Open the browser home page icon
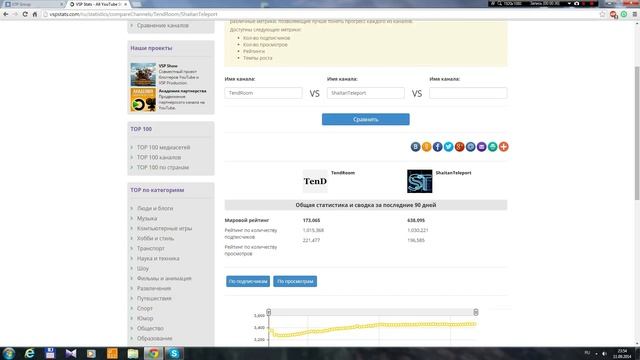The image size is (640, 360). (x=35, y=14)
